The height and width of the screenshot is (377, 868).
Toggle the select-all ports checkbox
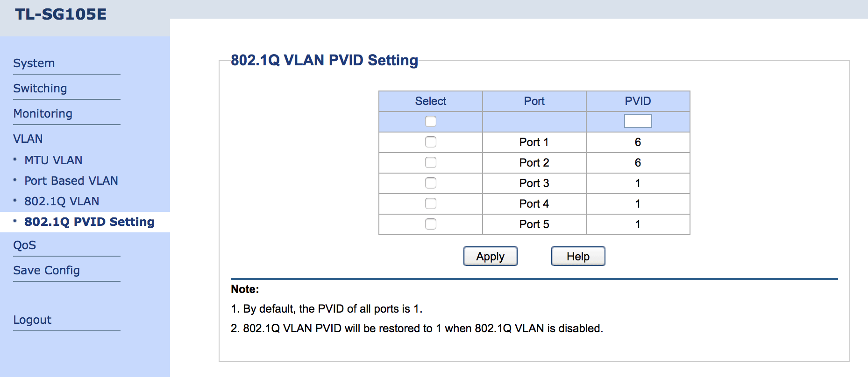tap(430, 121)
